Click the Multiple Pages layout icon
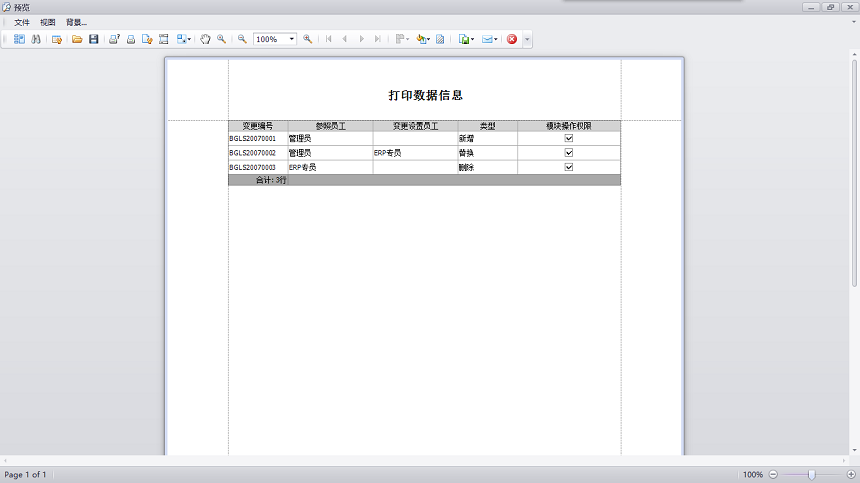Viewport: 860px width, 483px height. click(x=400, y=39)
